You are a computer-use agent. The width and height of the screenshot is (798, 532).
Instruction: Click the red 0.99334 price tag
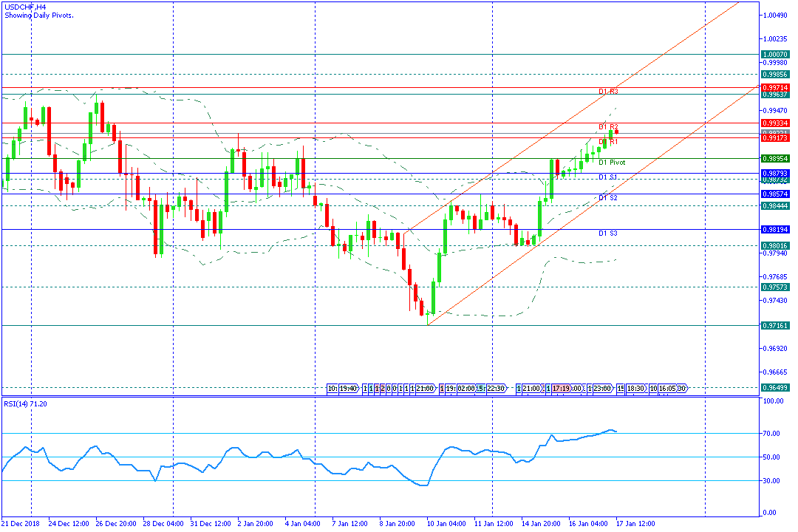pyautogui.click(x=775, y=123)
